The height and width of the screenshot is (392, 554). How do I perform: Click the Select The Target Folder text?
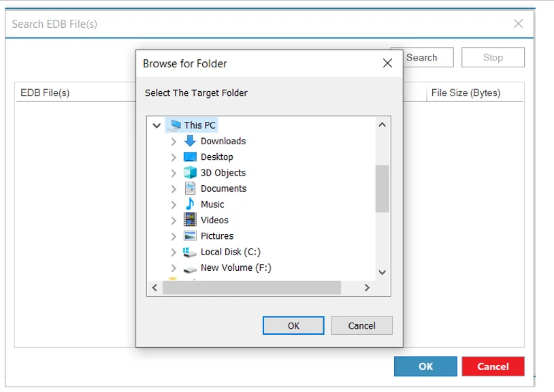(196, 93)
